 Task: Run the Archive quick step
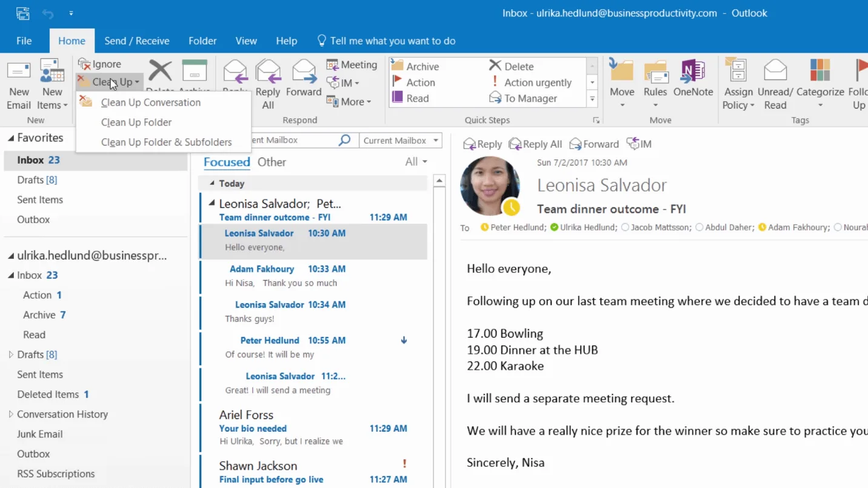pyautogui.click(x=415, y=66)
